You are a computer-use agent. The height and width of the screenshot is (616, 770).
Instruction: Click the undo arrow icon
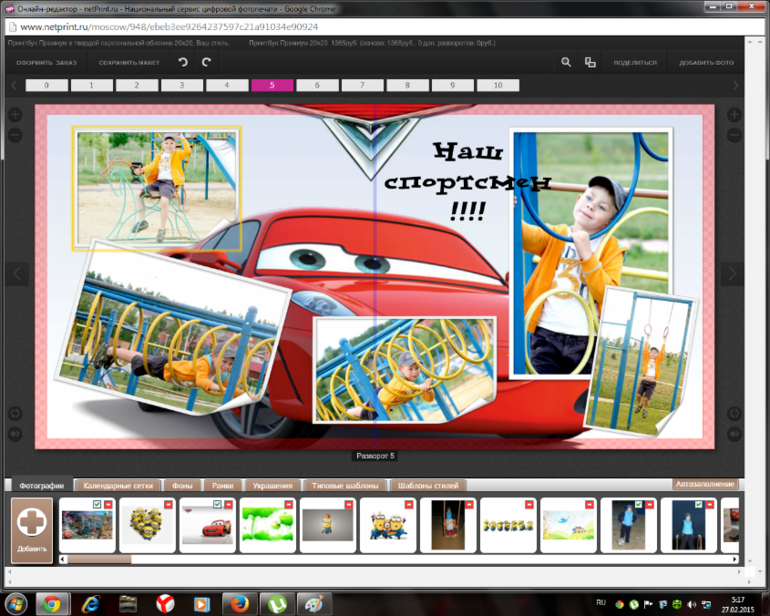(183, 62)
